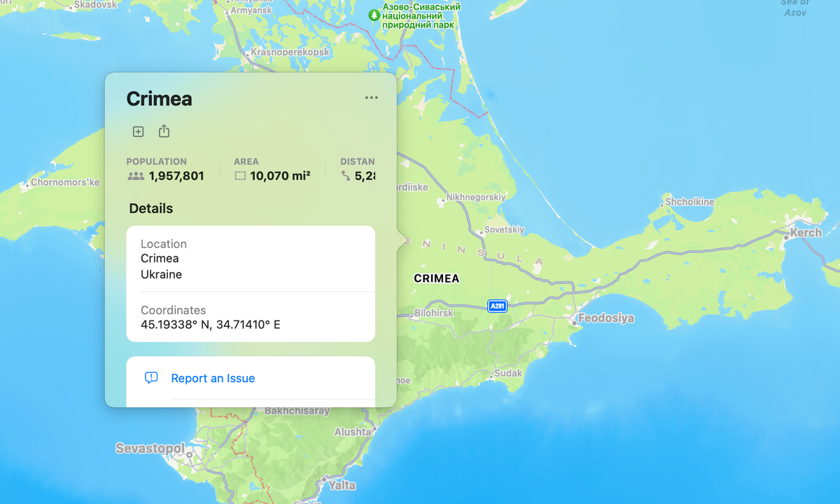Select the Bakhchisaray town label
This screenshot has height=504, width=840.
point(297,411)
